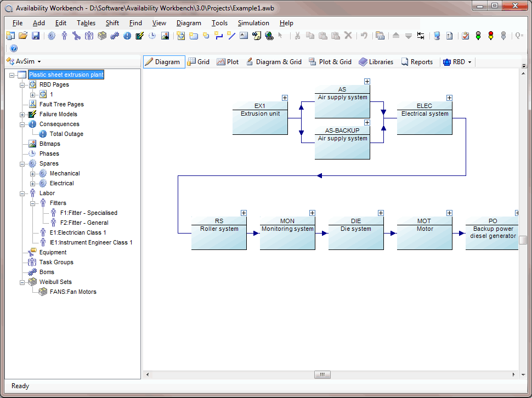Select the Diagram & Grid view
The height and width of the screenshot is (398, 532).
coord(274,61)
